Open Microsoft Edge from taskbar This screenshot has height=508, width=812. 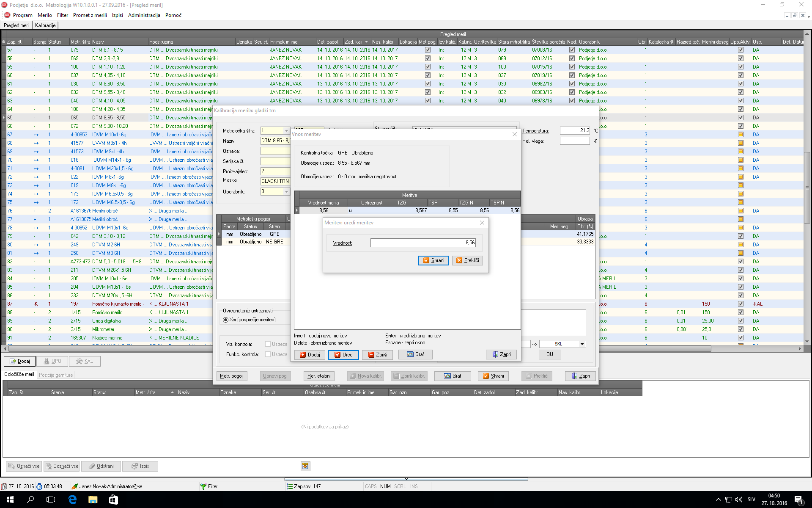(72, 500)
